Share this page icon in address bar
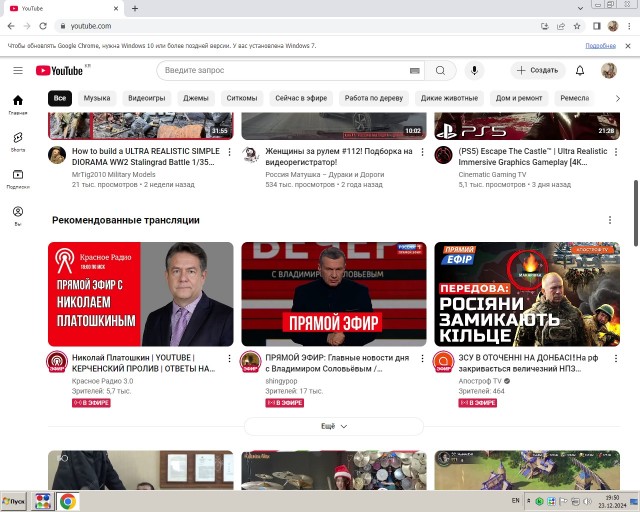The image size is (640, 512). [561, 26]
